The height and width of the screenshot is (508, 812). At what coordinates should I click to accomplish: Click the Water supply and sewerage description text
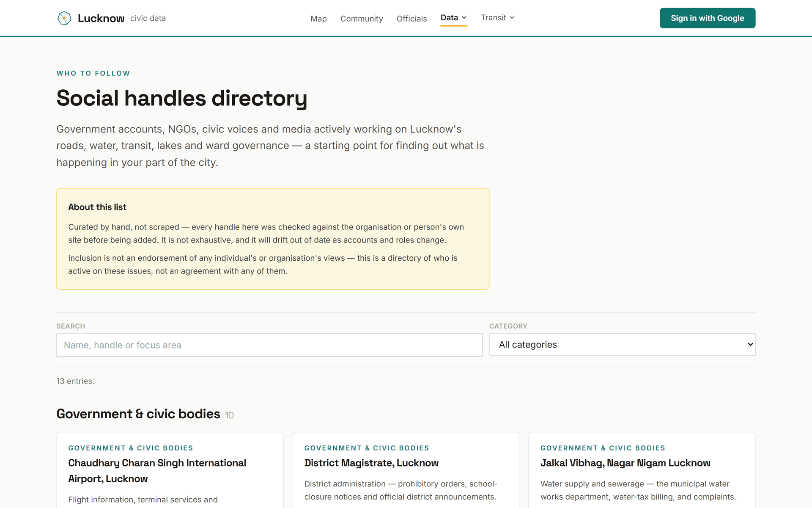pyautogui.click(x=638, y=490)
